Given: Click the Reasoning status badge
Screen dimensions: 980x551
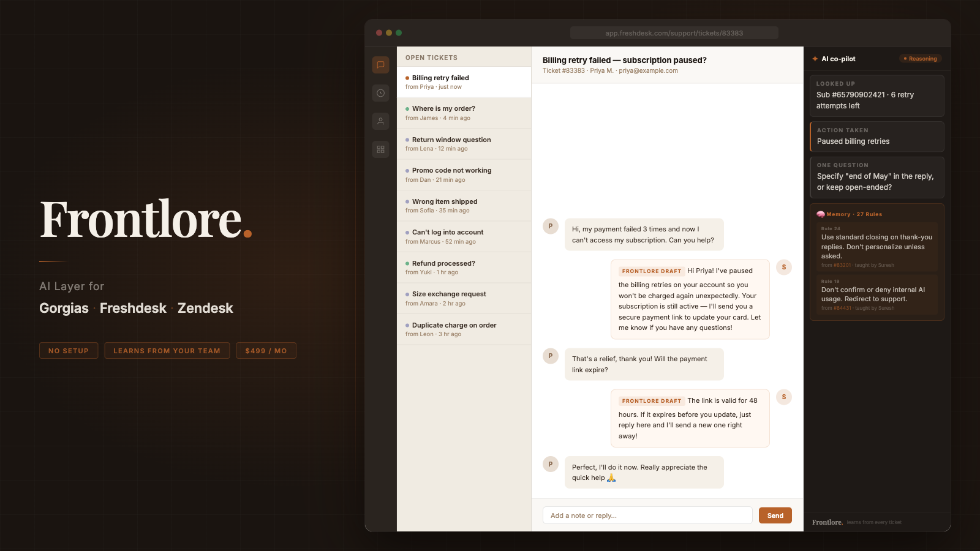Looking at the screenshot, I should (921, 59).
